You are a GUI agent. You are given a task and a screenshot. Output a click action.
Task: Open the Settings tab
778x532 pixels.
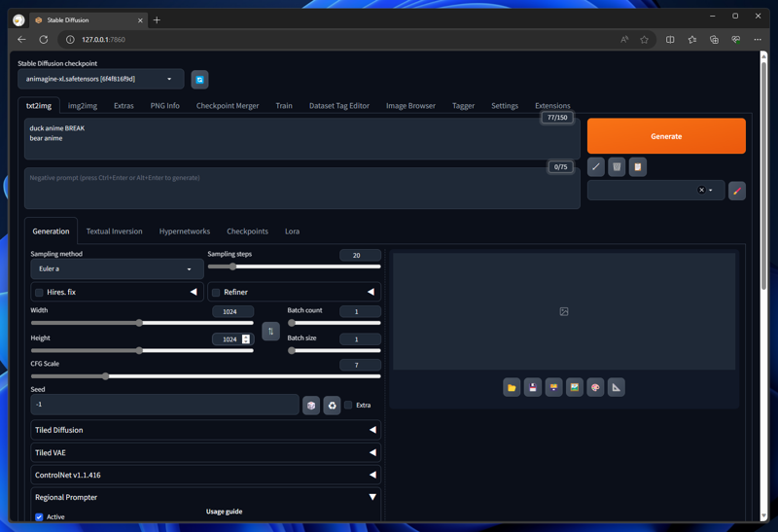point(505,106)
